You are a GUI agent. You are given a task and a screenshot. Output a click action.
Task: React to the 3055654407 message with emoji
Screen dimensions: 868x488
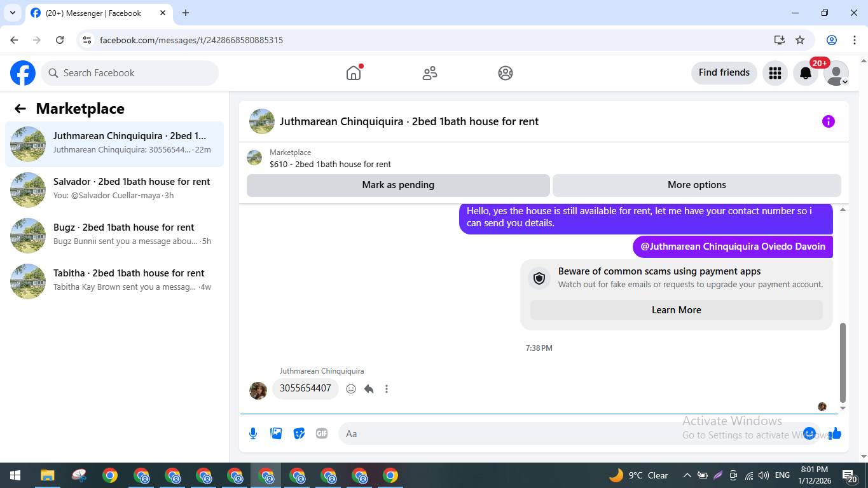click(x=351, y=389)
